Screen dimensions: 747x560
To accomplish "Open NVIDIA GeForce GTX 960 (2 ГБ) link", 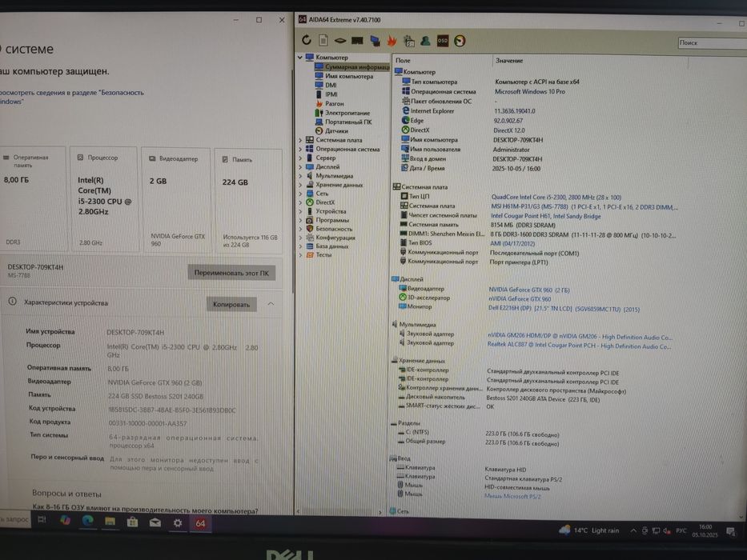I will (x=528, y=290).
